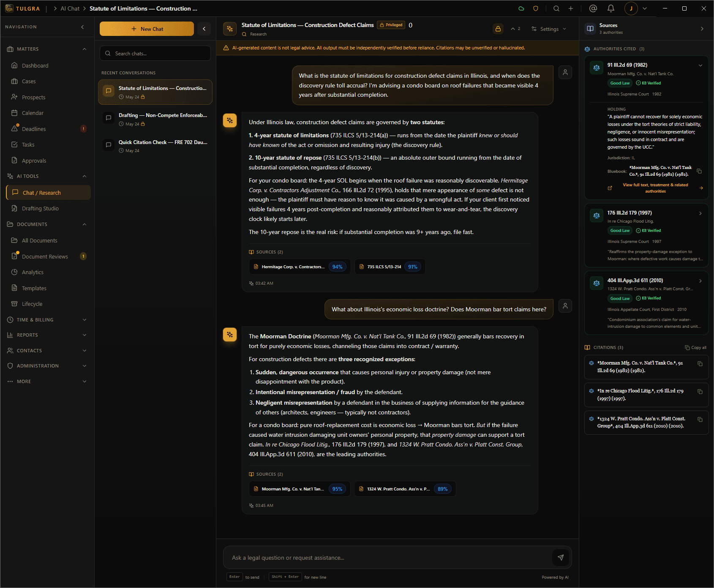Open Lifecycle page
This screenshot has width=714, height=588.
pos(48,304)
